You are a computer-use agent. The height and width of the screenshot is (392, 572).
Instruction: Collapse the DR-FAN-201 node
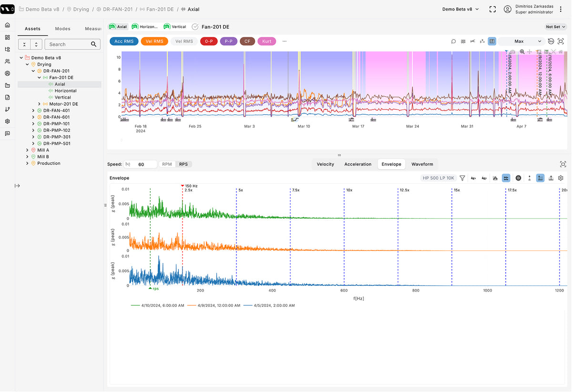pos(33,71)
